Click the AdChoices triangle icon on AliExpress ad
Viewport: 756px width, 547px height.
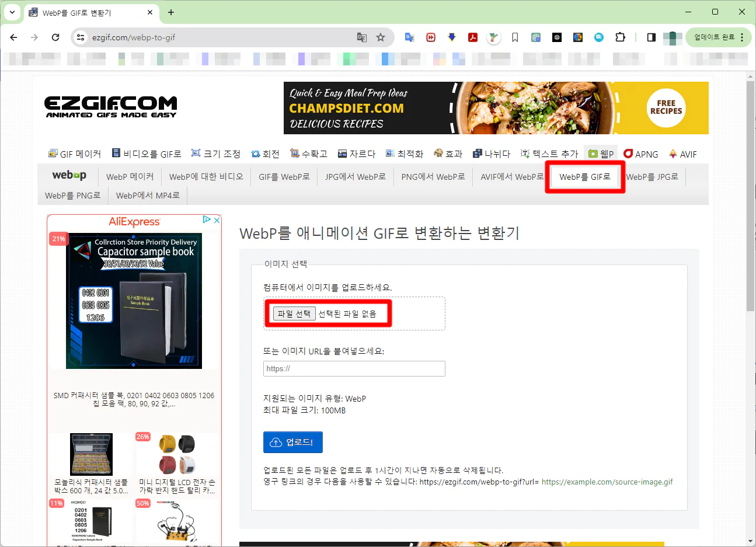[207, 220]
